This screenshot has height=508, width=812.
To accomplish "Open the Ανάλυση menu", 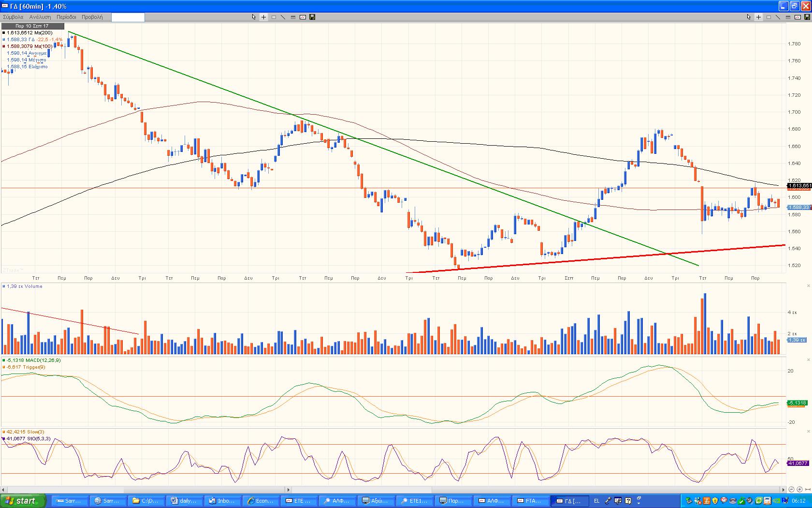I will point(40,17).
